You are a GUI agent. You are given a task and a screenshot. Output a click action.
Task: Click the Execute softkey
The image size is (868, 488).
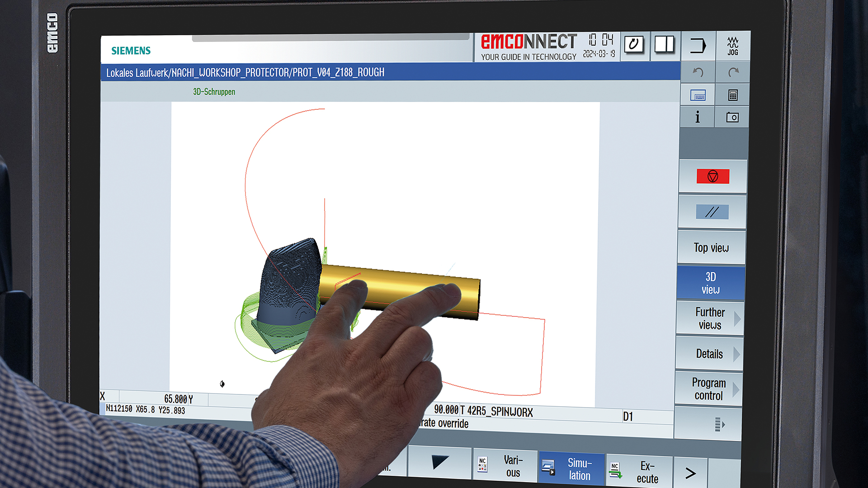[x=639, y=472]
